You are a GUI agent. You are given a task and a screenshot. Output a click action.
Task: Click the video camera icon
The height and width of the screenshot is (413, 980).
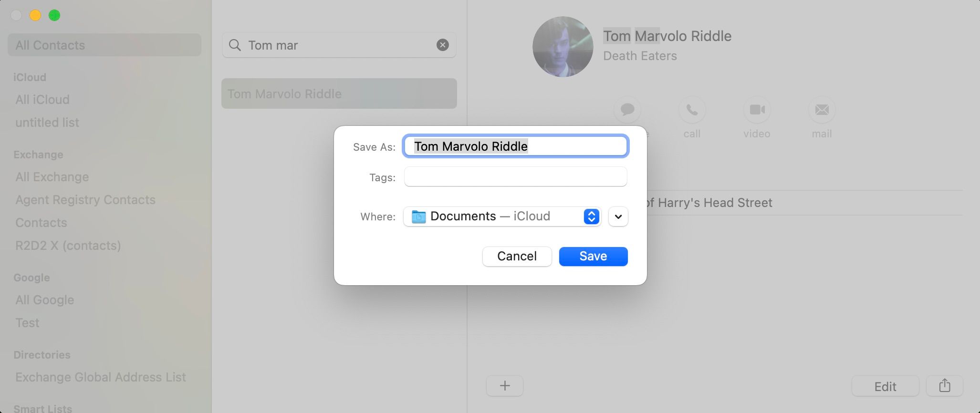(x=757, y=110)
